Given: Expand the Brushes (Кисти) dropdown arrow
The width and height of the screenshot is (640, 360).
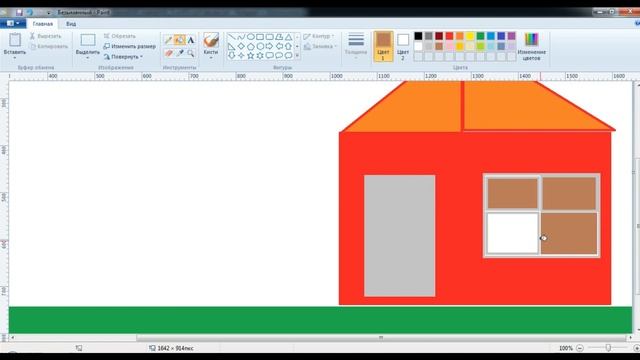Looking at the screenshot, I should click(211, 58).
